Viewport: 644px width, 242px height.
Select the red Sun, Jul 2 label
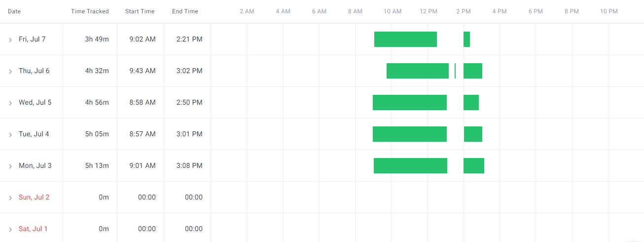point(34,197)
